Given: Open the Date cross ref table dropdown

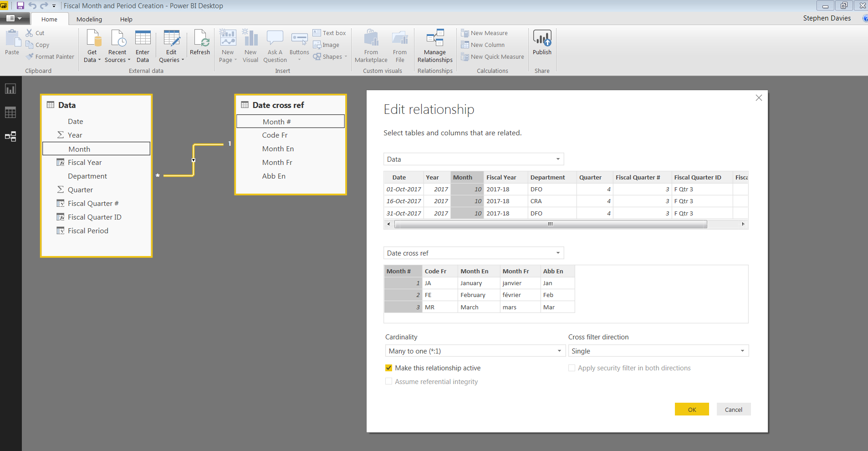Looking at the screenshot, I should [474, 253].
